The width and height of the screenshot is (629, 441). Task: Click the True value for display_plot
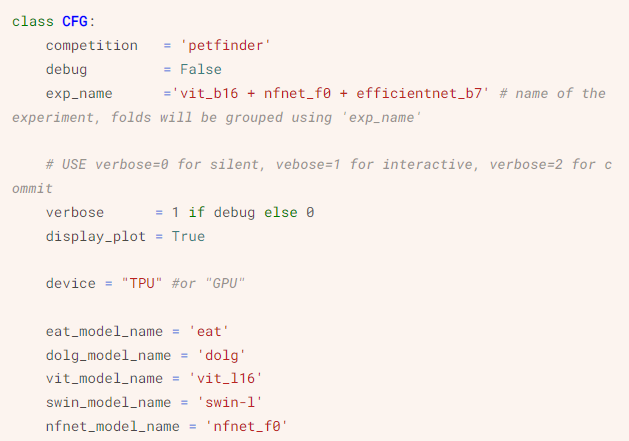click(x=188, y=236)
